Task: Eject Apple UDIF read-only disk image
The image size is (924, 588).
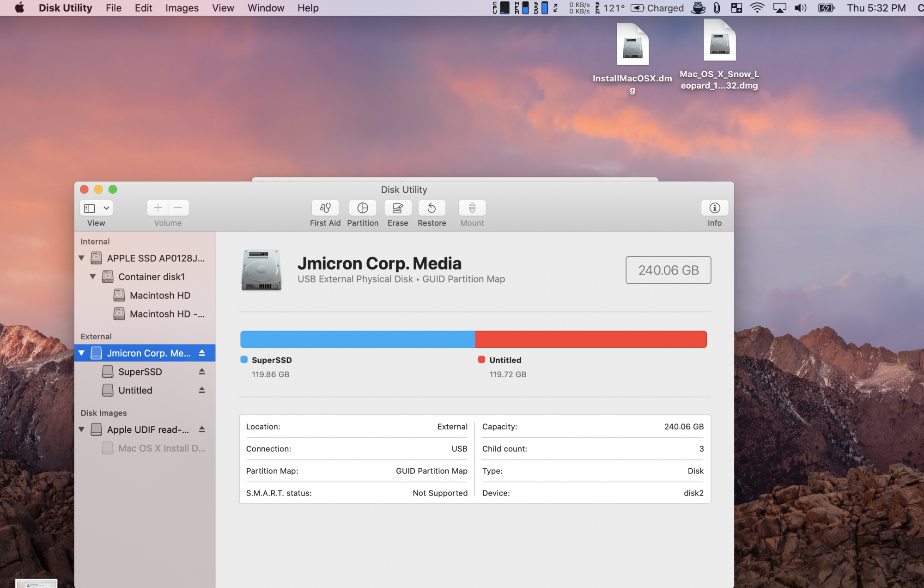Action: point(202,429)
